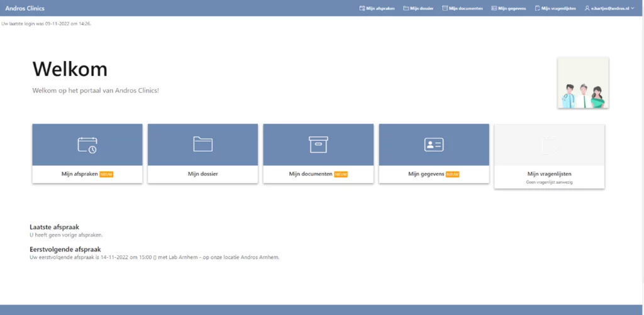
Task: Click the Mijn dossier label under the folder tile
Action: click(203, 174)
